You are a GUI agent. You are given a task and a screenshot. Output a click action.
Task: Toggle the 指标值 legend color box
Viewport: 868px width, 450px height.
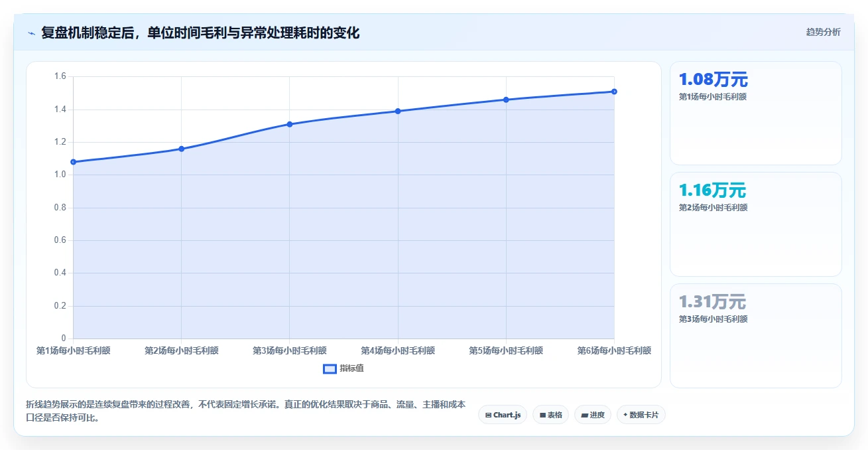(330, 368)
